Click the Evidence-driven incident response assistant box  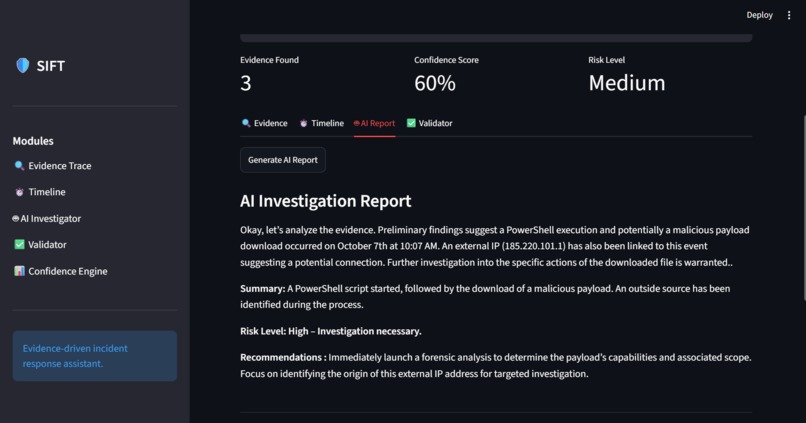pos(95,356)
